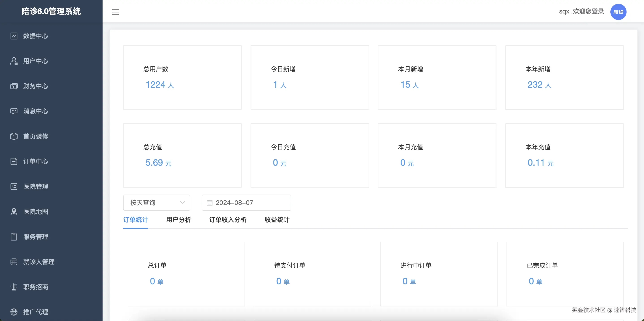Switch to the 用户分析 tab

[x=178, y=220]
